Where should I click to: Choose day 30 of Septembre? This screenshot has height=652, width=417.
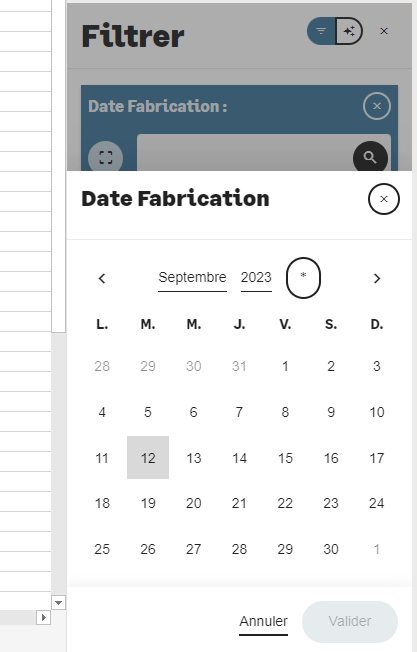click(x=331, y=549)
